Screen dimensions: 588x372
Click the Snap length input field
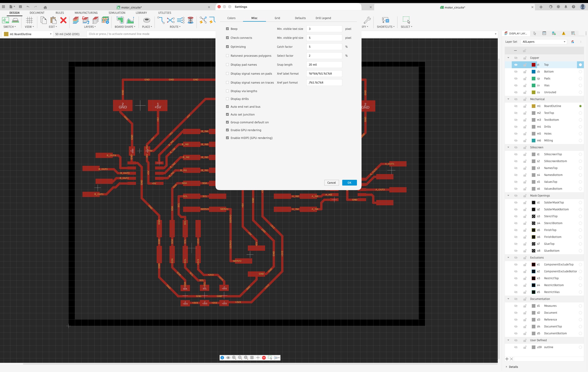(x=324, y=65)
